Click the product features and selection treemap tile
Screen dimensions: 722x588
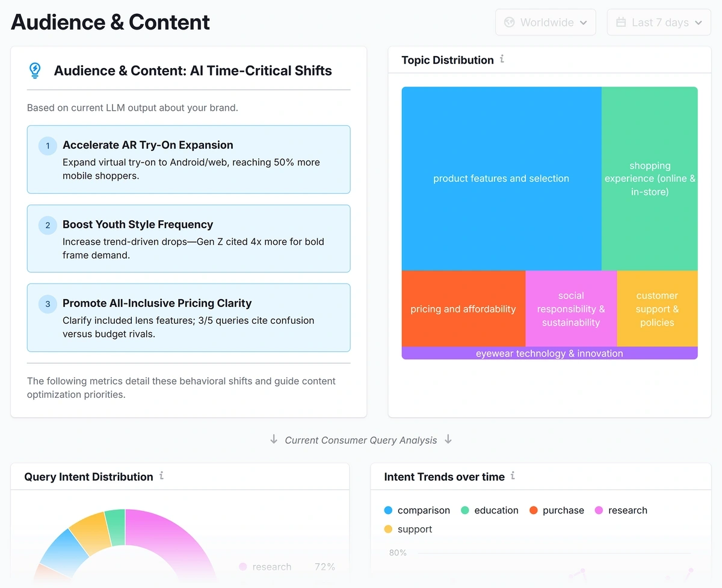coord(501,179)
